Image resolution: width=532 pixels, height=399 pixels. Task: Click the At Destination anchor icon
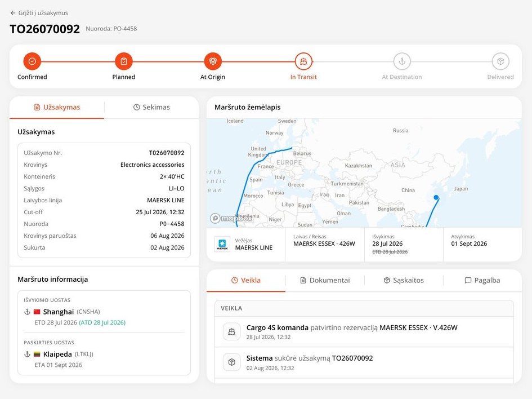coord(402,61)
